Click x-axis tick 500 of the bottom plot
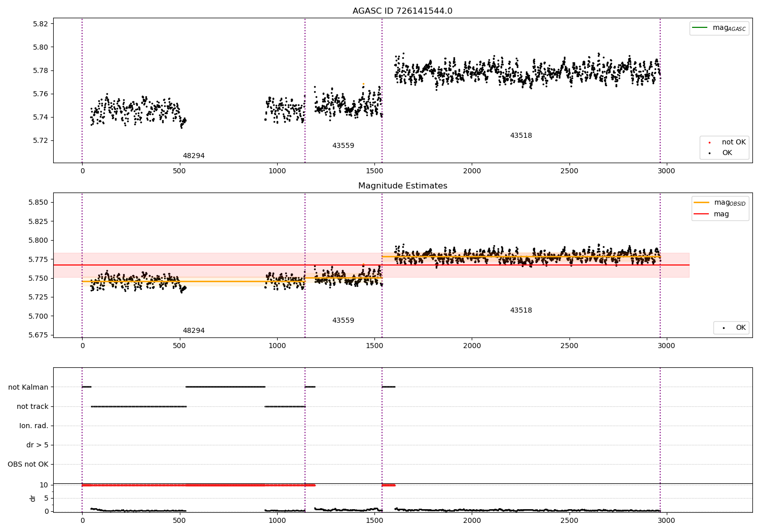760x532 pixels. (180, 520)
